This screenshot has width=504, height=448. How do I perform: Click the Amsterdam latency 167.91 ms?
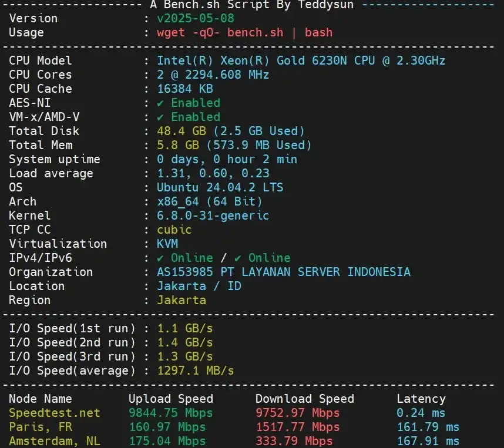point(428,441)
